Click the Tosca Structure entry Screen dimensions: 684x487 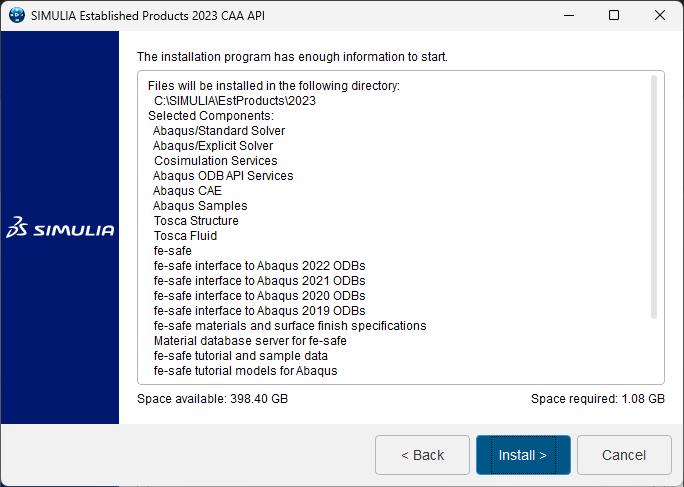coord(196,221)
